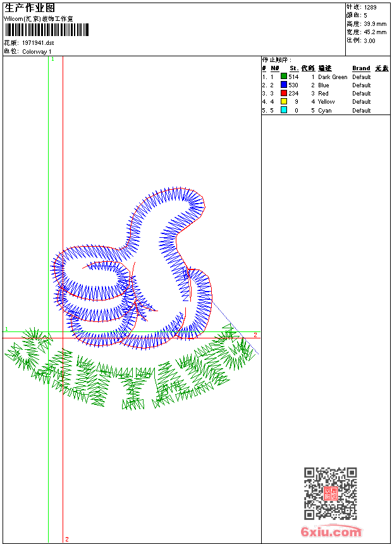Click the blue embroidered snake design
Screen dimensions: 392x544
coord(132,267)
